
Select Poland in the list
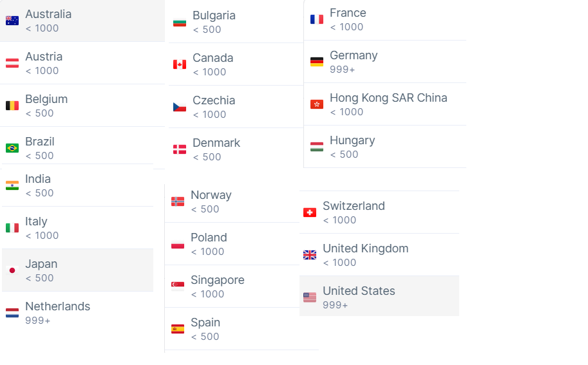232,244
